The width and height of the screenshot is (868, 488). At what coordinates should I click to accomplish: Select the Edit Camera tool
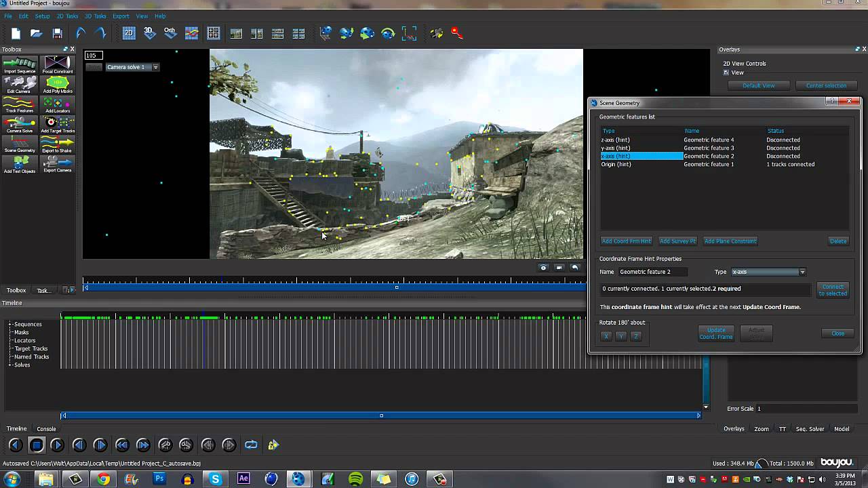pyautogui.click(x=20, y=85)
